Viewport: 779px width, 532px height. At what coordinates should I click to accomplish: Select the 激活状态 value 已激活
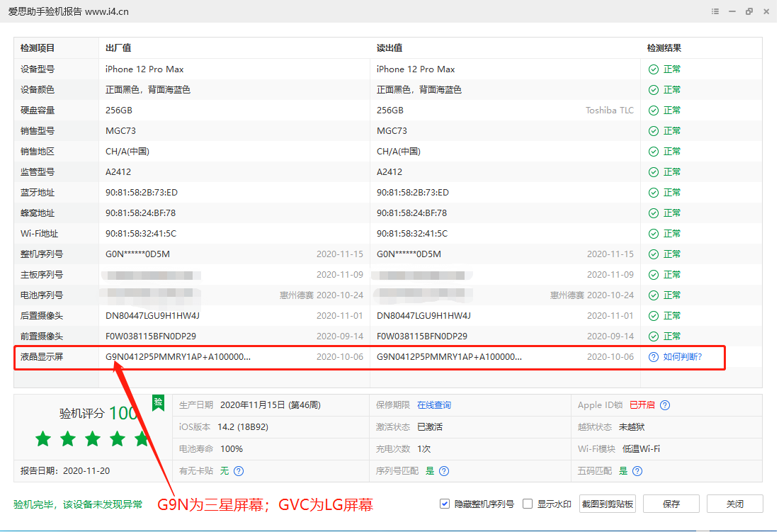[430, 427]
